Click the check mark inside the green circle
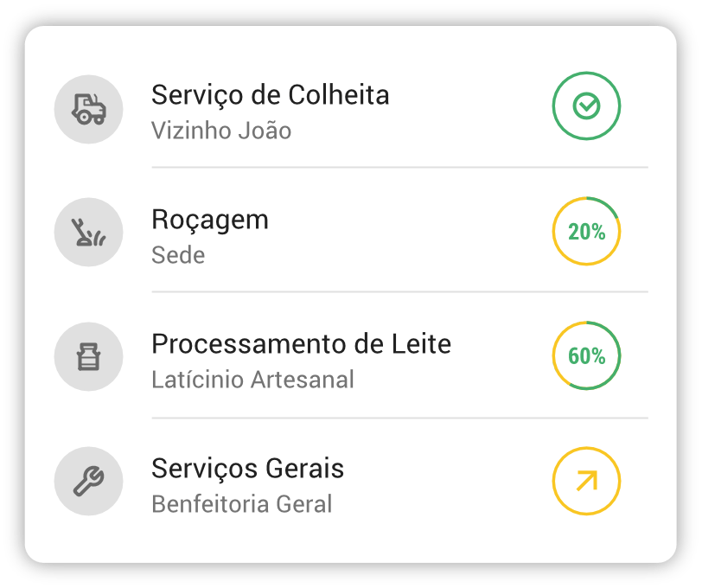The height and width of the screenshot is (588, 702). click(x=586, y=106)
